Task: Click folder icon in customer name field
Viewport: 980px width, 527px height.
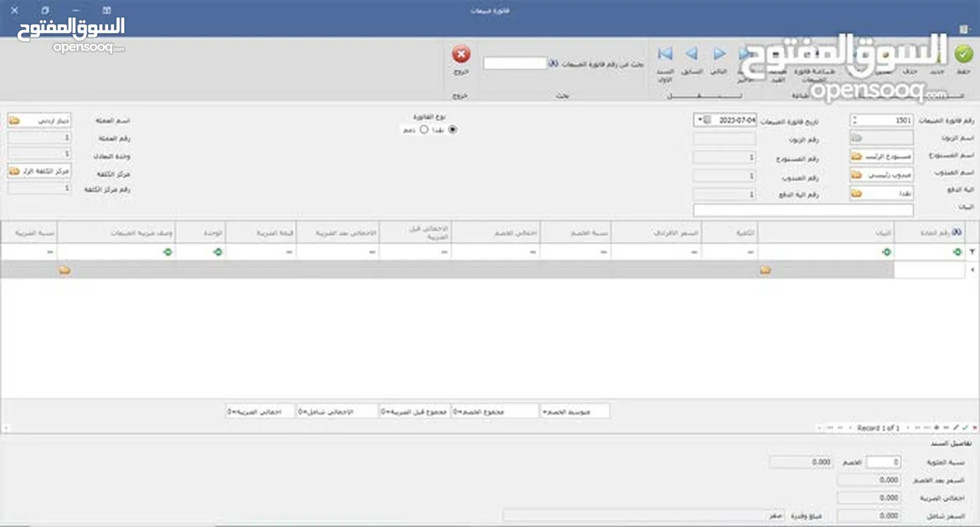Action: [856, 138]
